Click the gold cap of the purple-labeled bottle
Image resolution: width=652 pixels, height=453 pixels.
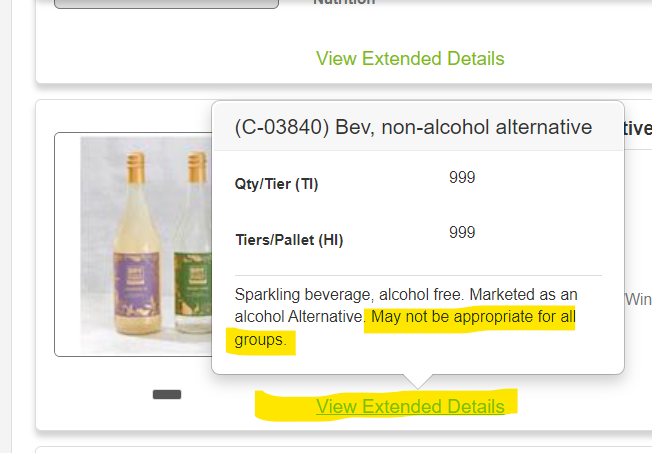[135, 162]
